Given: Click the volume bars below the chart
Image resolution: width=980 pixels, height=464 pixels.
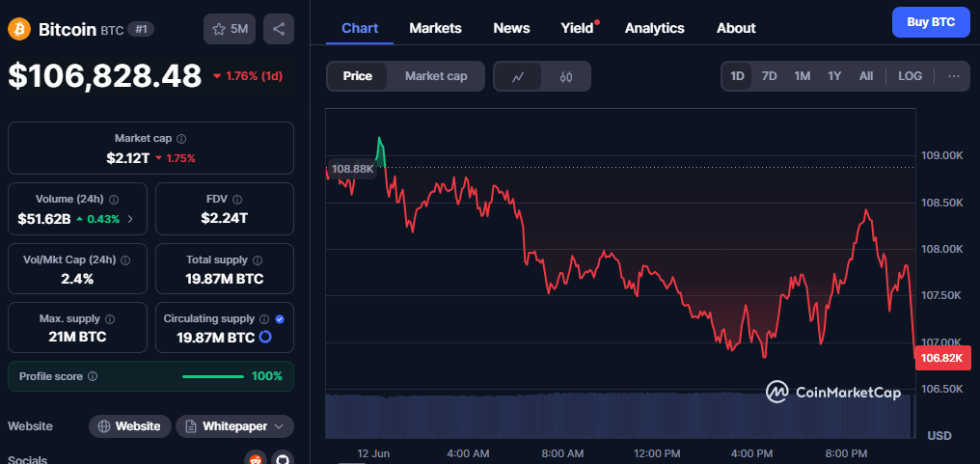Looking at the screenshot, I should pyautogui.click(x=618, y=416).
